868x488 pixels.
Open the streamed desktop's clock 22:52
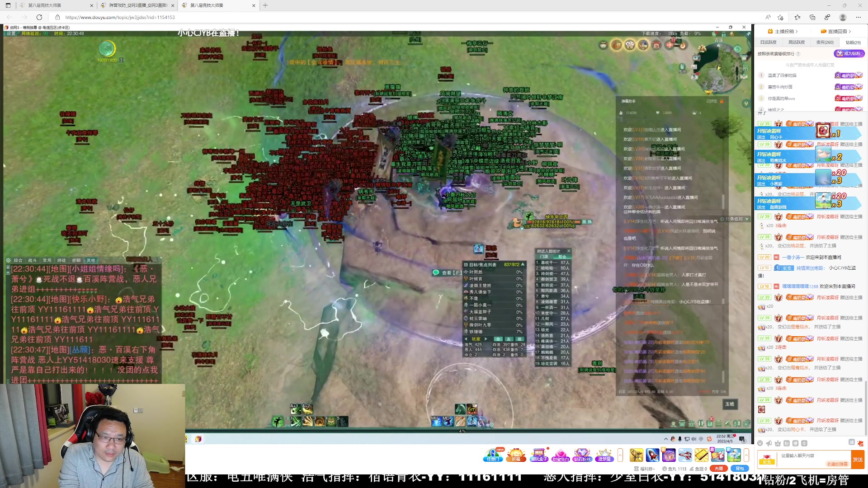(x=726, y=439)
